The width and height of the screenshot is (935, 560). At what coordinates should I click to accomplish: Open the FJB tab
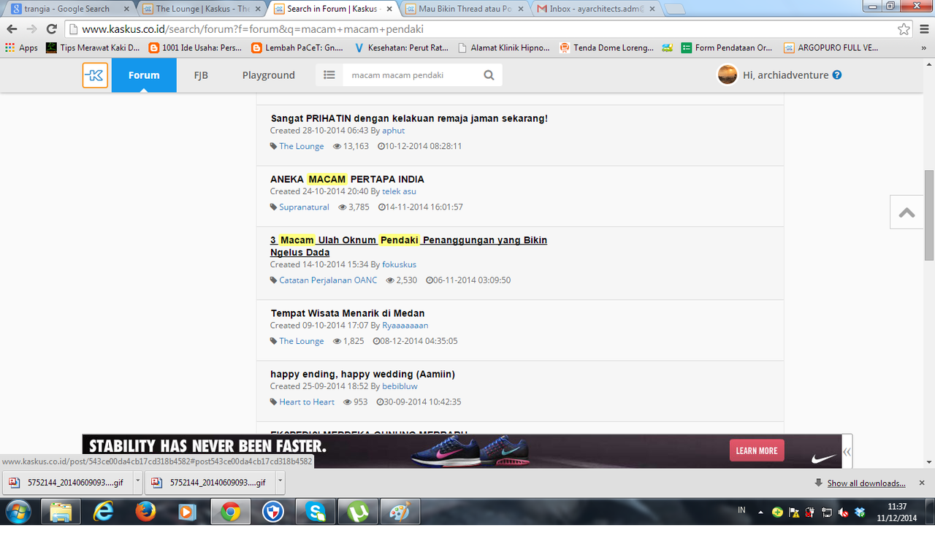tap(201, 75)
